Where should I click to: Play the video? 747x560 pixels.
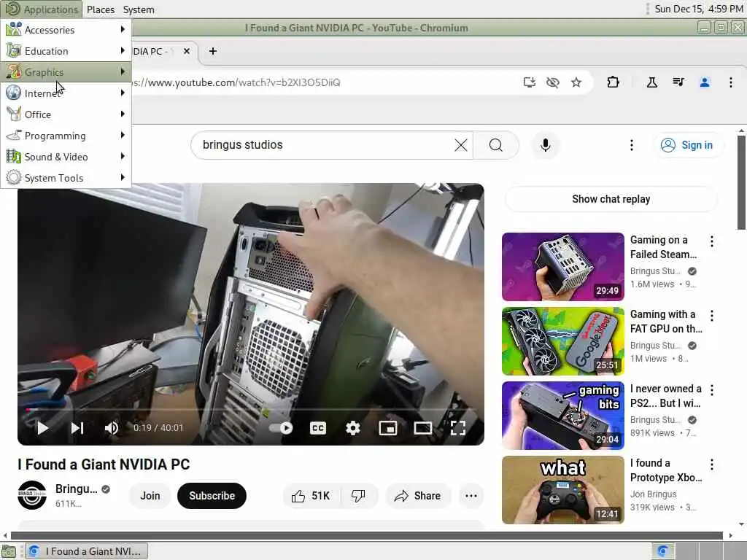[42, 428]
